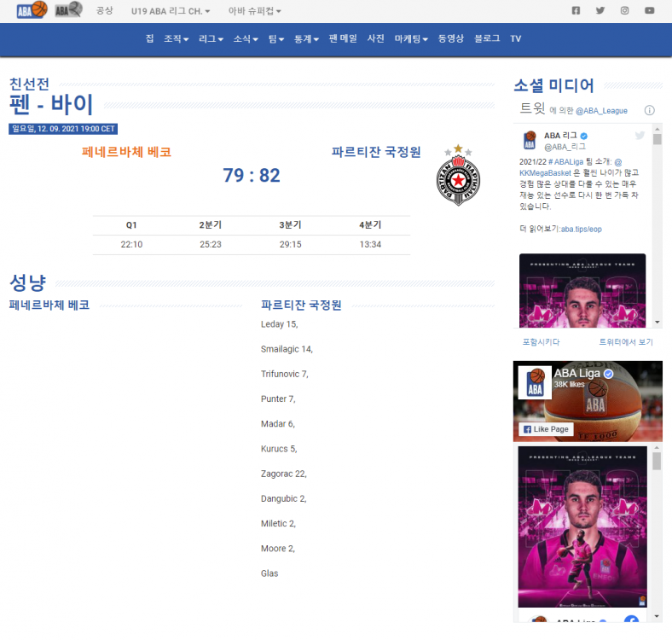Open the Facebook icon in top bar
672x640 pixels.
tap(576, 10)
